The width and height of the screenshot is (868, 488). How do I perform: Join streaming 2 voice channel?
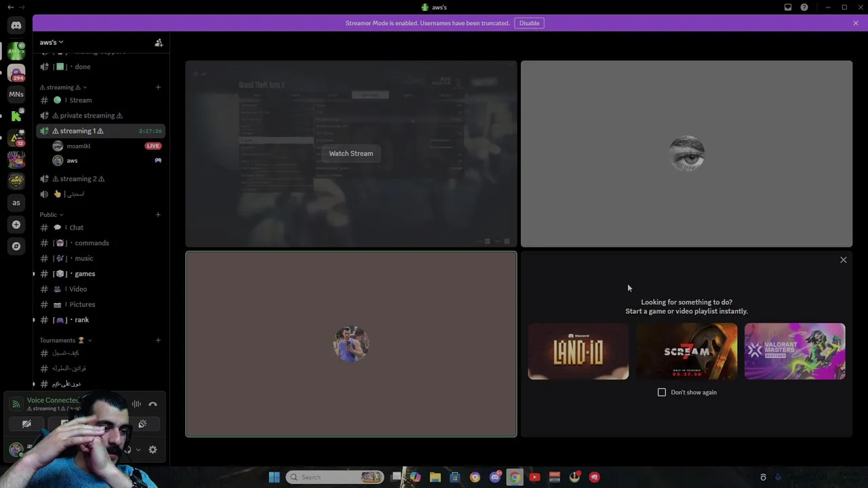click(x=100, y=179)
